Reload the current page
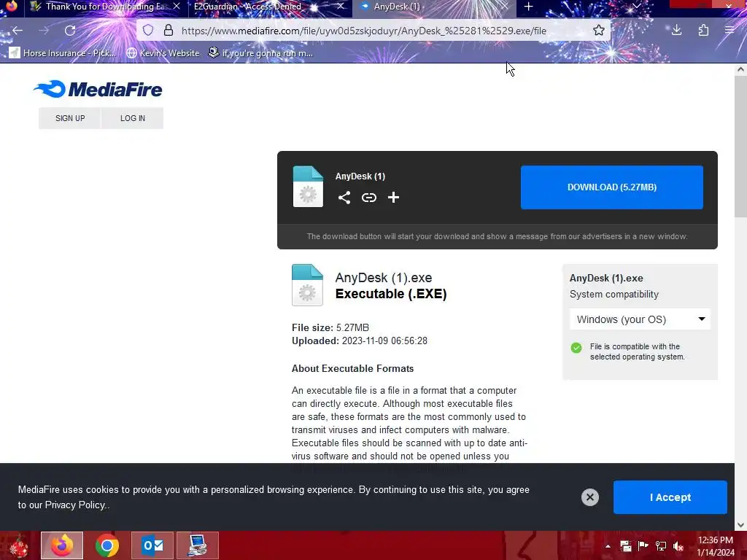 click(70, 31)
